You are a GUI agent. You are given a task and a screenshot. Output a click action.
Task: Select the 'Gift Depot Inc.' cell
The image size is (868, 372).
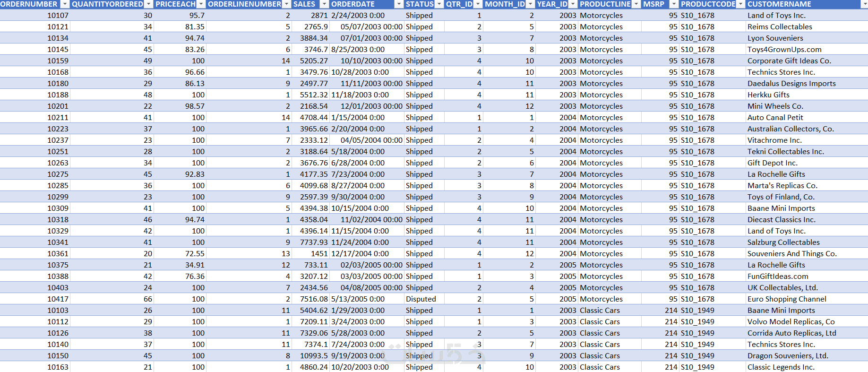tap(807, 163)
